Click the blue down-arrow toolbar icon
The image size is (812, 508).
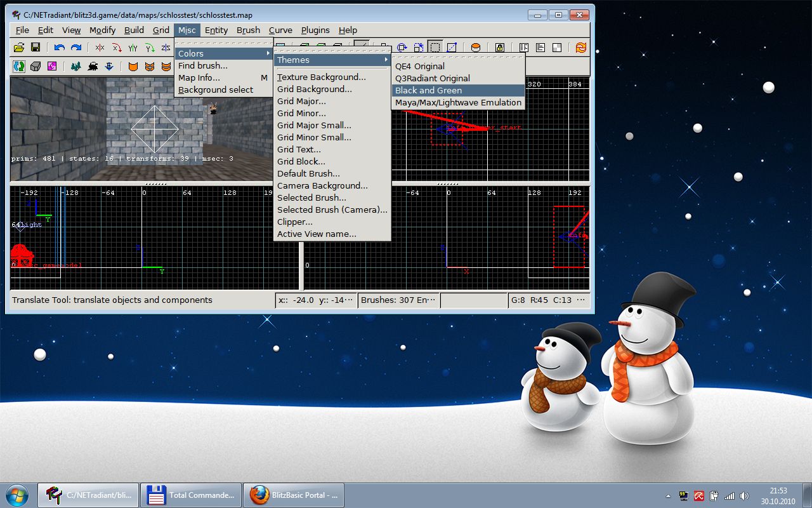[109, 66]
